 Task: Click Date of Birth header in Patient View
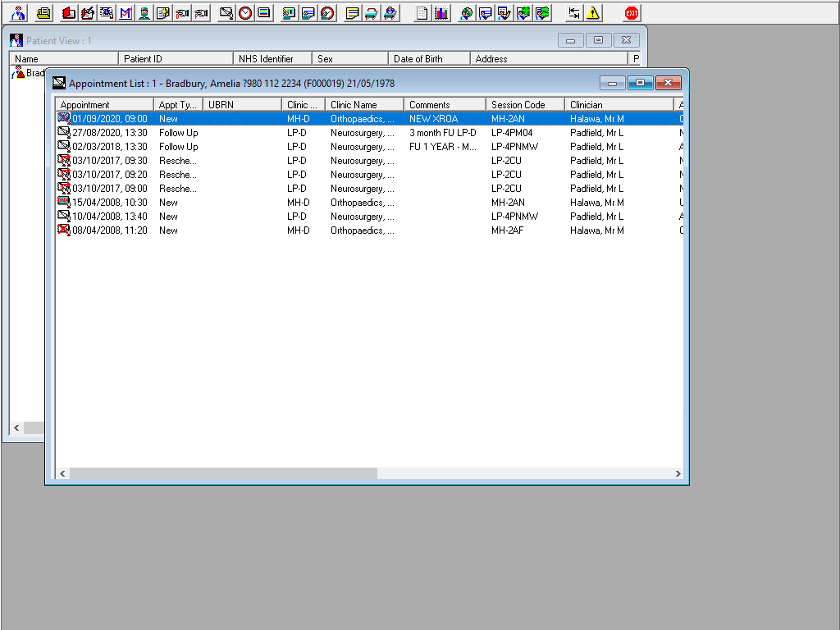point(429,58)
